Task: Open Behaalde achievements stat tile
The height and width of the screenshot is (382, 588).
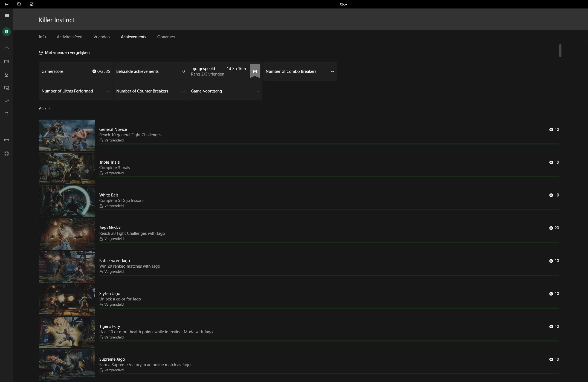Action: (x=150, y=71)
